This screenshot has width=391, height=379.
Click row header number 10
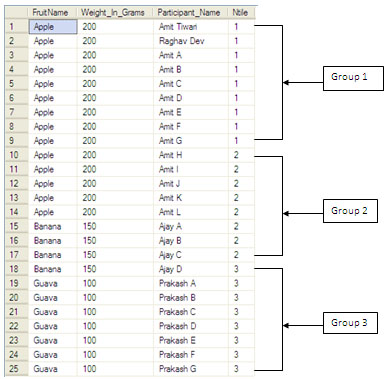[x=17, y=155]
